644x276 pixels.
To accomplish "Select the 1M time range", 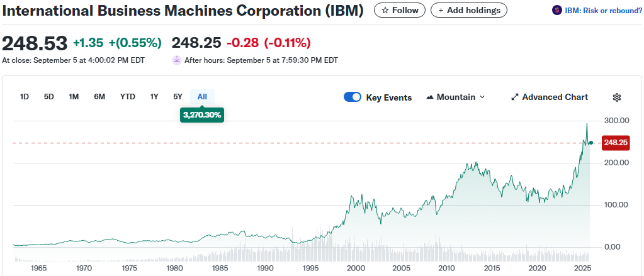I will (74, 97).
